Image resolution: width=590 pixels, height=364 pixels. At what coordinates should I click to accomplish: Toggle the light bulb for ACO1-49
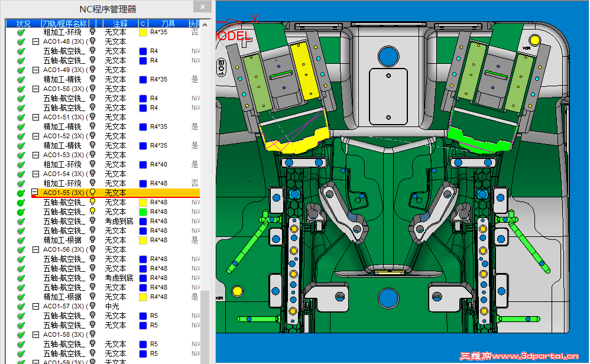tap(92, 70)
